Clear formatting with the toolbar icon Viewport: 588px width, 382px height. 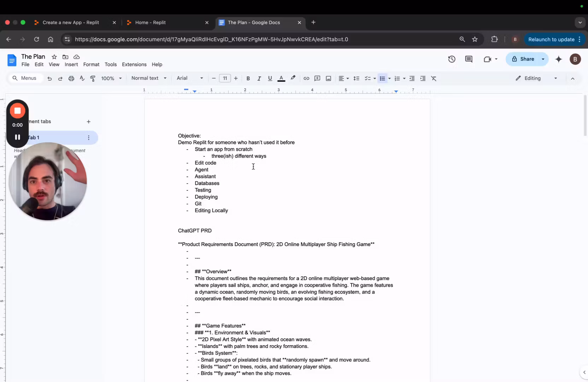pos(434,79)
